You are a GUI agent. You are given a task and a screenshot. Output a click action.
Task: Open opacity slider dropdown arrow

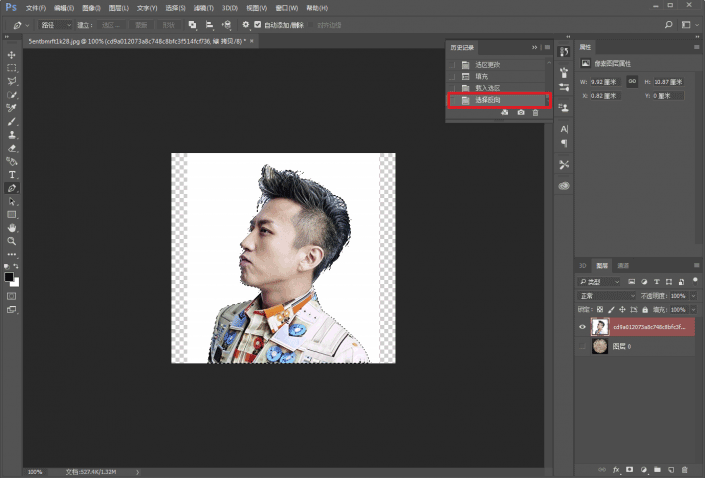point(693,296)
